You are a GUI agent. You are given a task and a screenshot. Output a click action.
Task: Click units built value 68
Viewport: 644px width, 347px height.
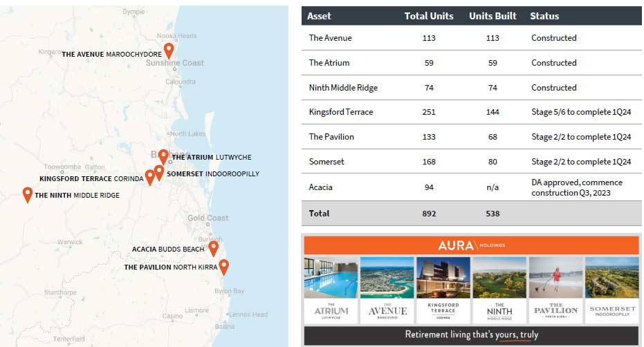[493, 137]
